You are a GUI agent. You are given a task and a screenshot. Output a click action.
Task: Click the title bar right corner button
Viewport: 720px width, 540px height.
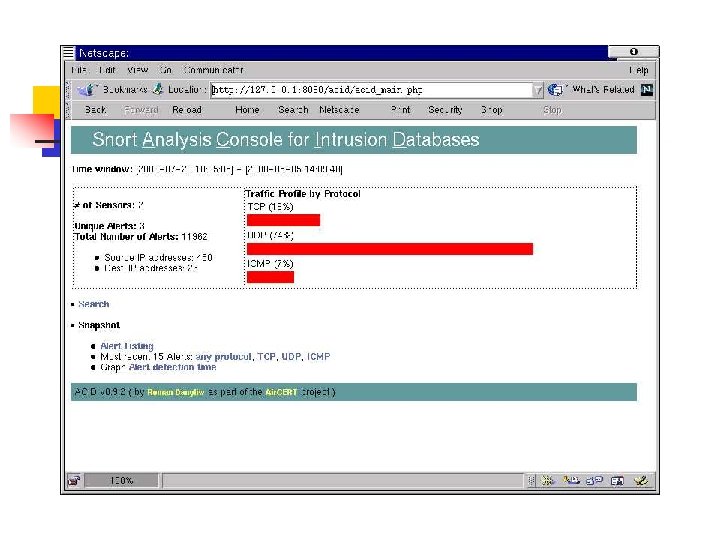click(634, 51)
